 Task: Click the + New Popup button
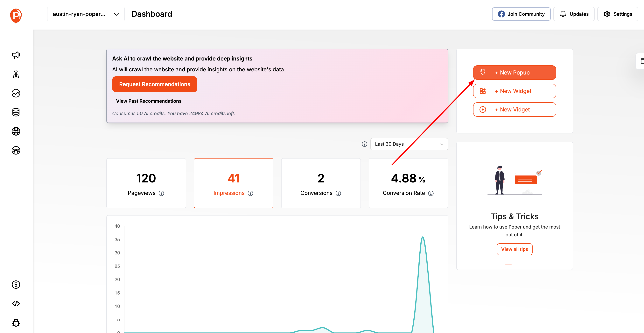click(x=514, y=73)
